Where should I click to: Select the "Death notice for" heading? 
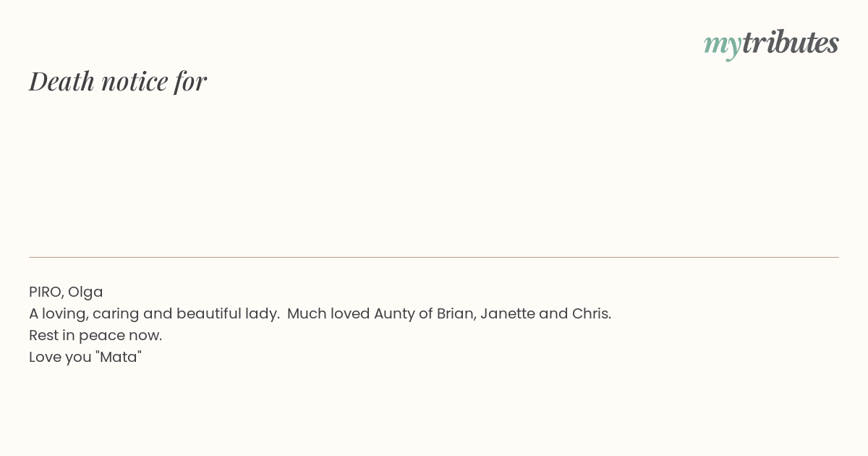[118, 81]
